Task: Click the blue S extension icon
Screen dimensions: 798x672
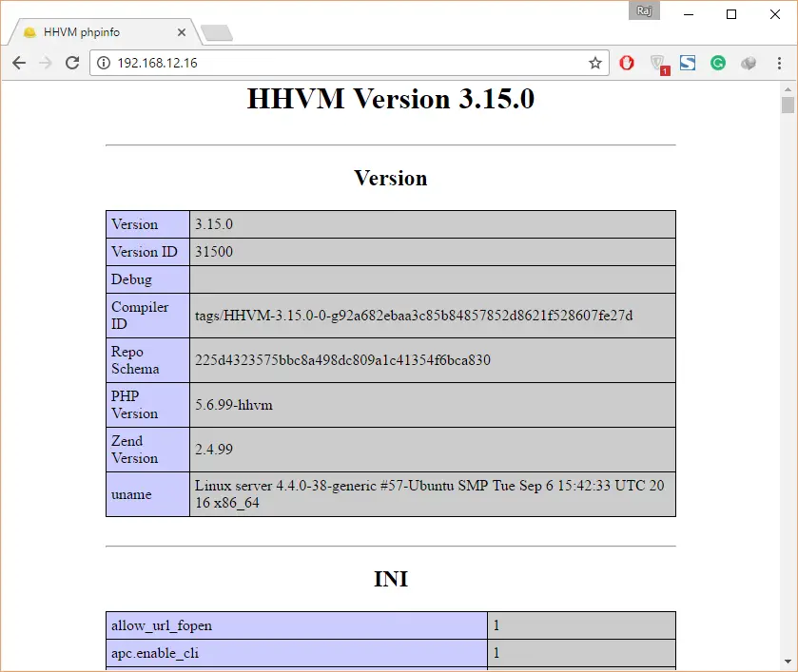Action: point(688,63)
